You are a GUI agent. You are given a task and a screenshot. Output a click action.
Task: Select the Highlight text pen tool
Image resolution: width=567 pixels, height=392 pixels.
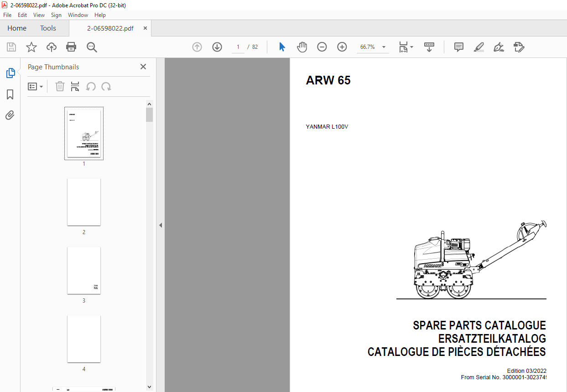tap(479, 47)
